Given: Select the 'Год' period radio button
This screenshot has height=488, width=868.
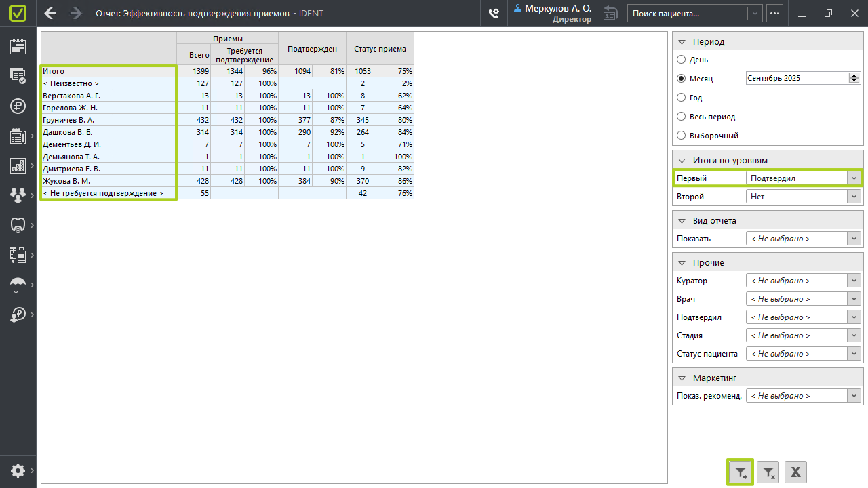Looking at the screenshot, I should pyautogui.click(x=682, y=98).
